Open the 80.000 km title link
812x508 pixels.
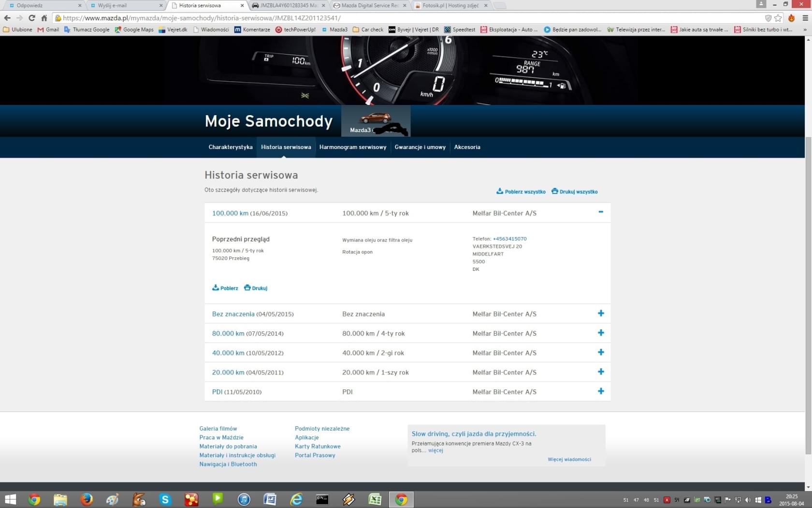point(228,333)
